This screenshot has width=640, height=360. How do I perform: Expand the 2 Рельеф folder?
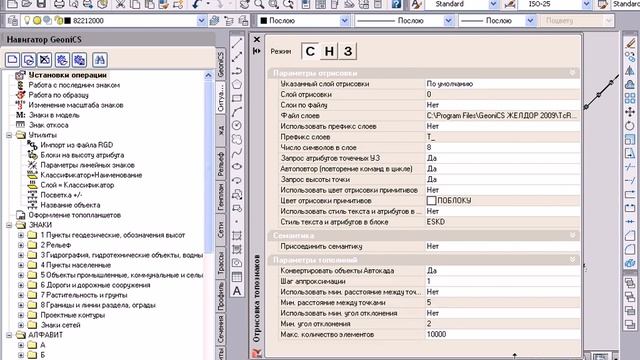pos(21,245)
